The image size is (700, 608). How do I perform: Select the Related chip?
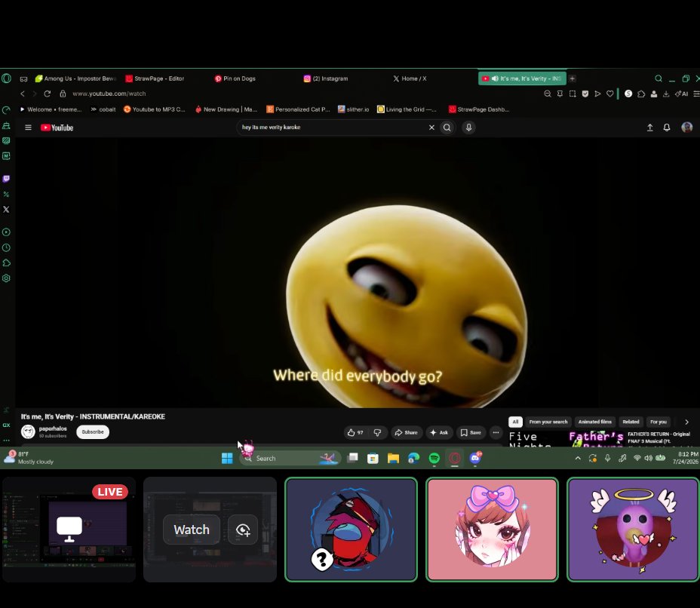pos(631,422)
